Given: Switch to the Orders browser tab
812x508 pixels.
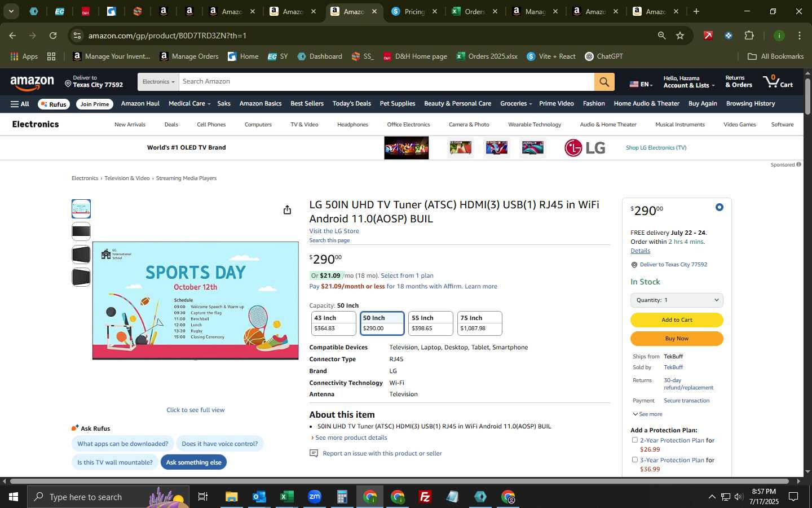Looking at the screenshot, I should point(474,11).
